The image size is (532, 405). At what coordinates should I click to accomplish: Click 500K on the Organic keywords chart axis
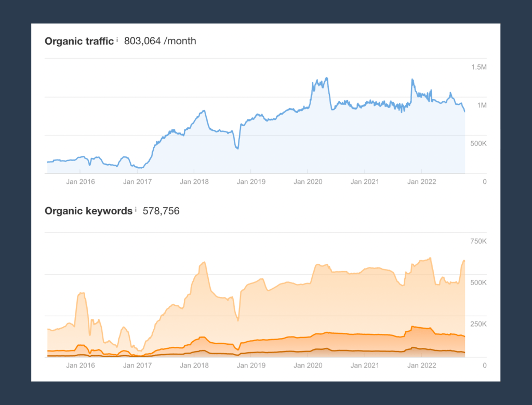point(478,282)
